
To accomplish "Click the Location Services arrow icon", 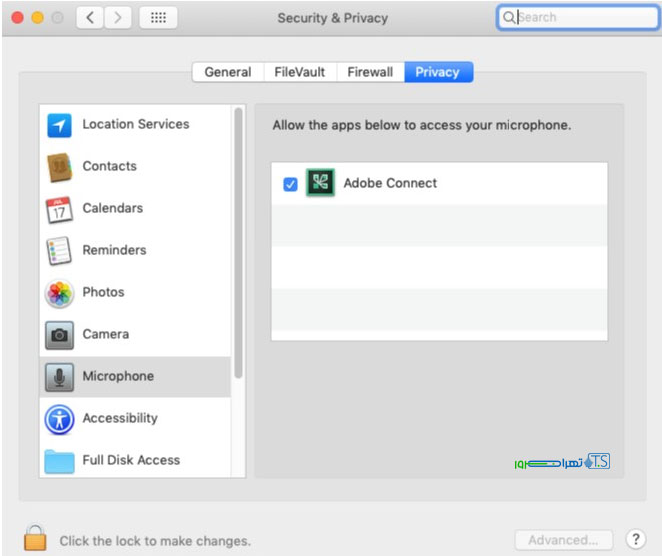I will pos(60,125).
